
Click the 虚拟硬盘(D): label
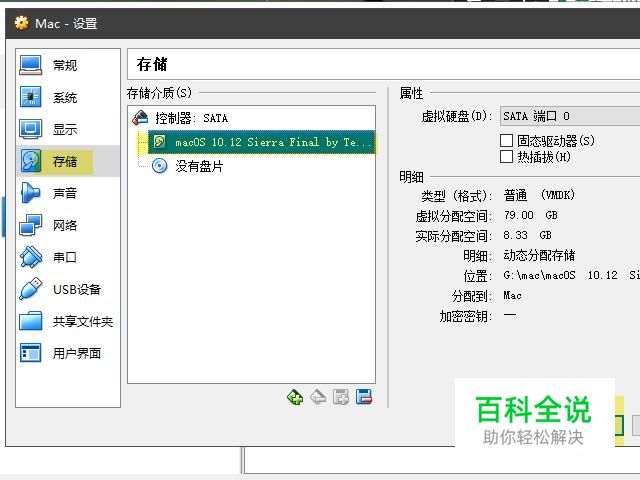(457, 116)
